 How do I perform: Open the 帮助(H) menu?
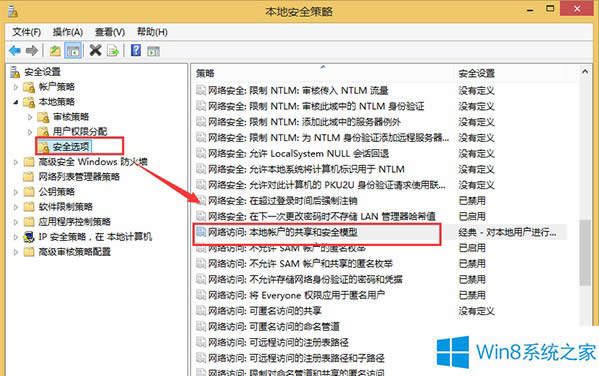(152, 32)
